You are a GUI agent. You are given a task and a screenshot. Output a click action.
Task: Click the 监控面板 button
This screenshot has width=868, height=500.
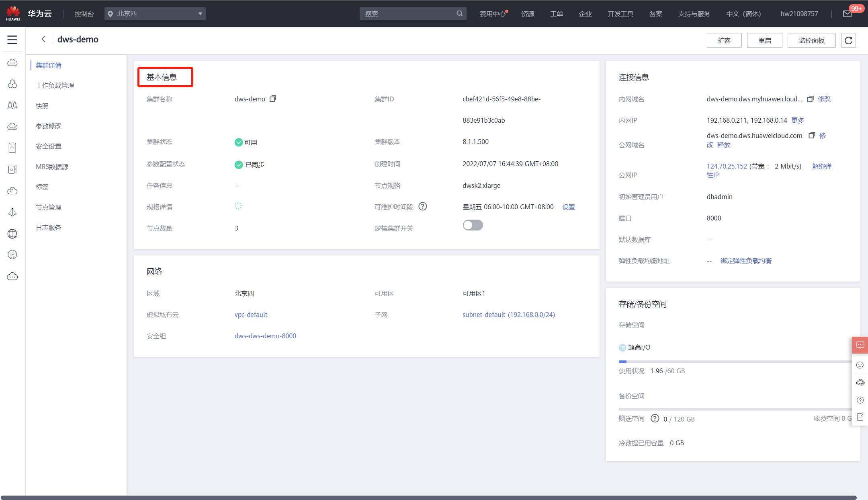[811, 41]
